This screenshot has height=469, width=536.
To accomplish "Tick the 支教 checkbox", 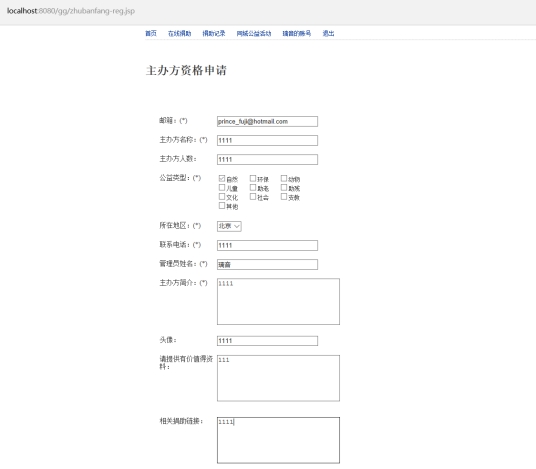I will tap(284, 197).
